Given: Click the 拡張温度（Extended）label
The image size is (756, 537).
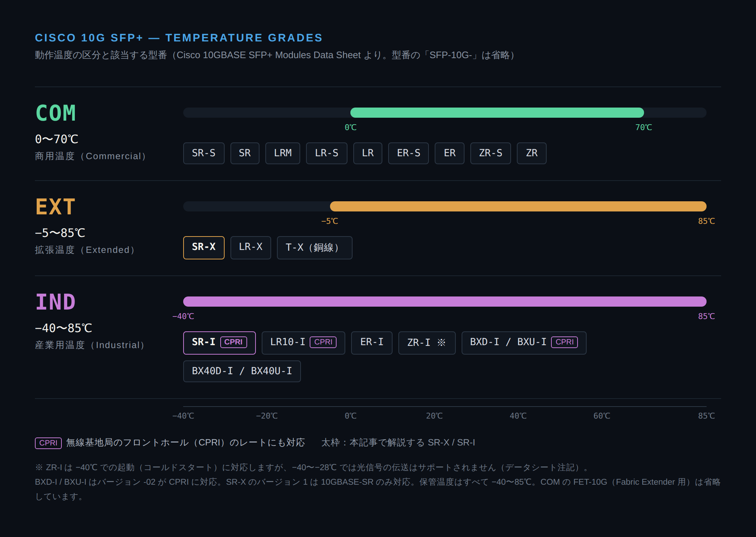Looking at the screenshot, I should (85, 250).
